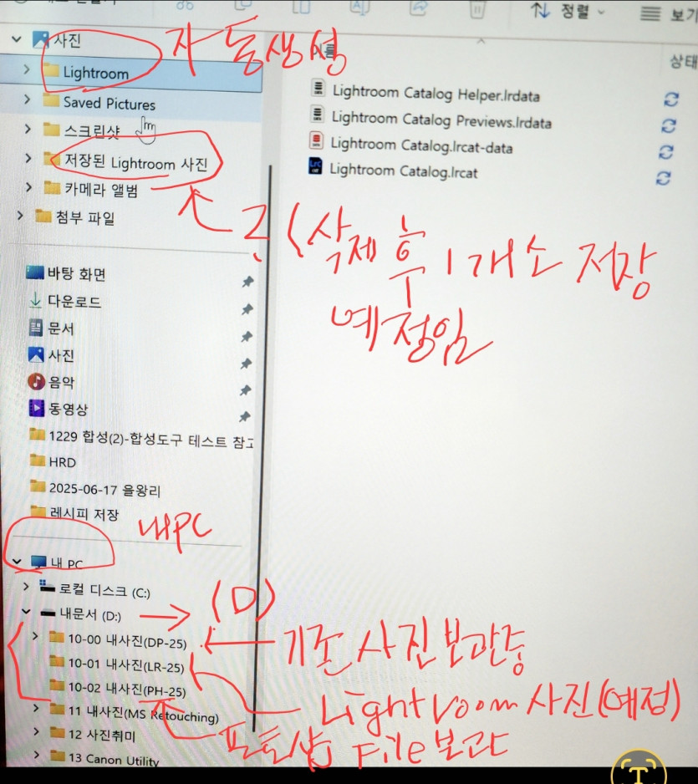Click the sync status icon for Catalog.lrcat-data

tap(665, 151)
